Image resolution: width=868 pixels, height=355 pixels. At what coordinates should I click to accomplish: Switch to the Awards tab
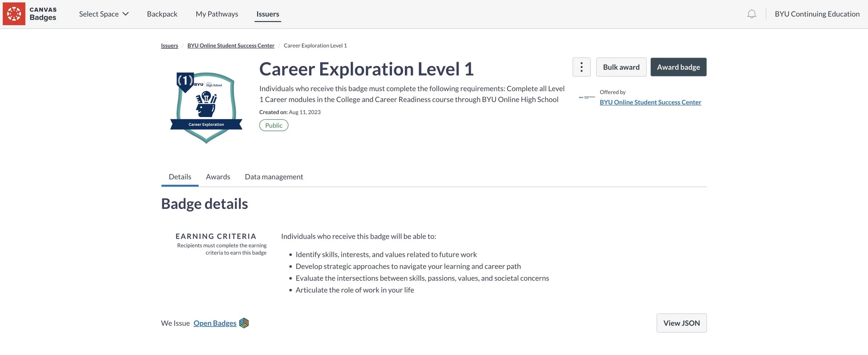[x=218, y=177]
